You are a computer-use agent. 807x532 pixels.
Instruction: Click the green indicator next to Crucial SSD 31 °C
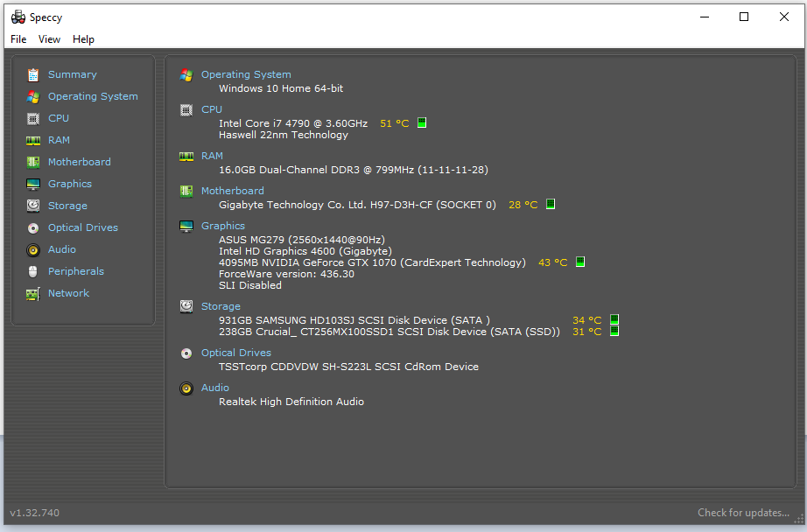tap(614, 331)
